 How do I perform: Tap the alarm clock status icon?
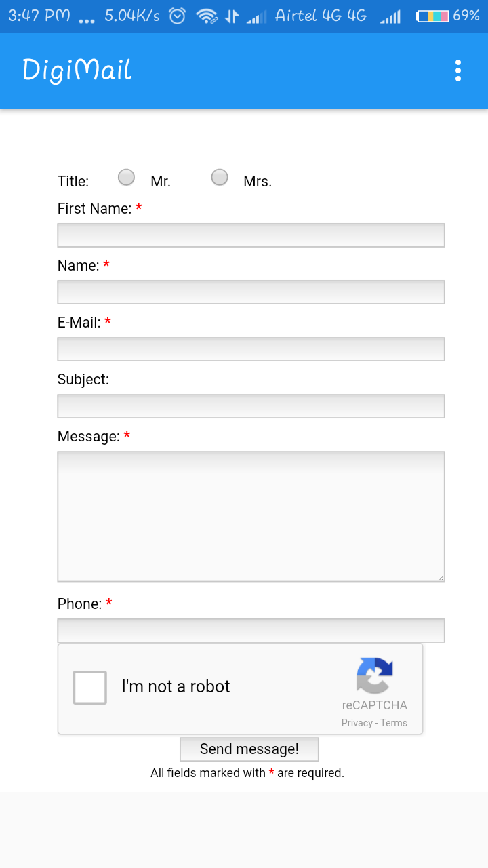(176, 15)
